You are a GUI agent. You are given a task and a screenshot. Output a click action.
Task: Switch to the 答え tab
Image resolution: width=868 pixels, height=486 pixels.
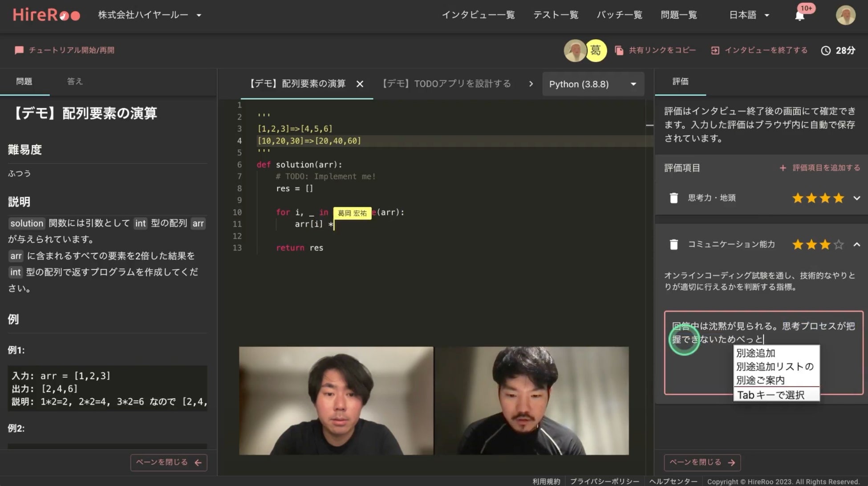pyautogui.click(x=75, y=81)
